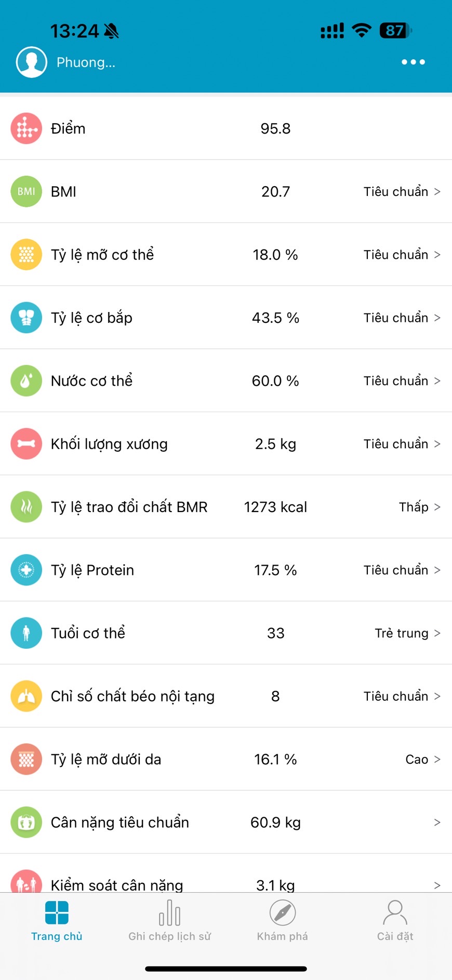This screenshot has height=980, width=452.
Task: Expand BMR 'Thấp' status chevron
Action: 437,507
